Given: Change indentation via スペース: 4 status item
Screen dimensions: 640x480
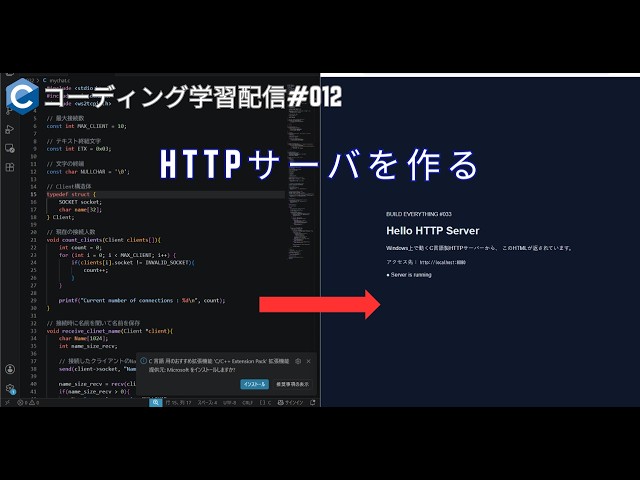Looking at the screenshot, I should pyautogui.click(x=207, y=402).
